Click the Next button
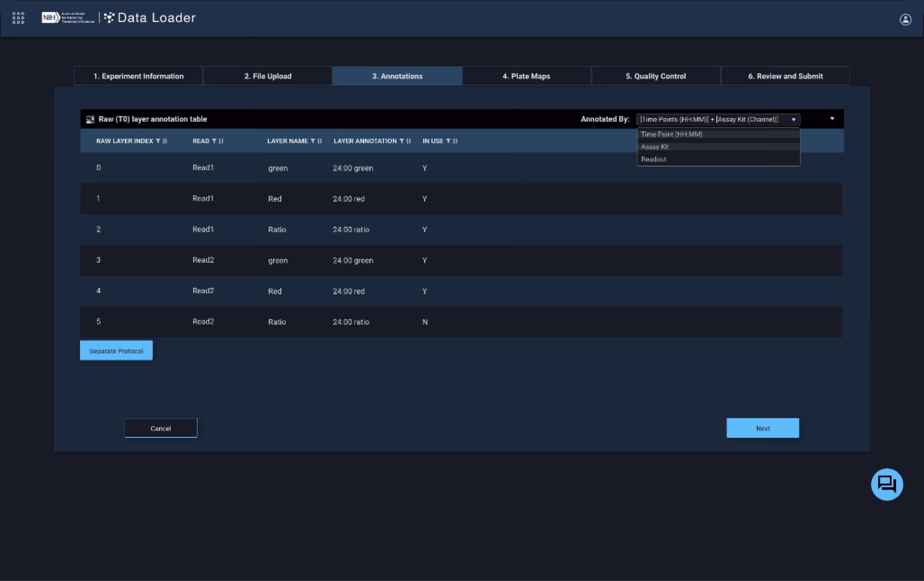 click(x=763, y=428)
